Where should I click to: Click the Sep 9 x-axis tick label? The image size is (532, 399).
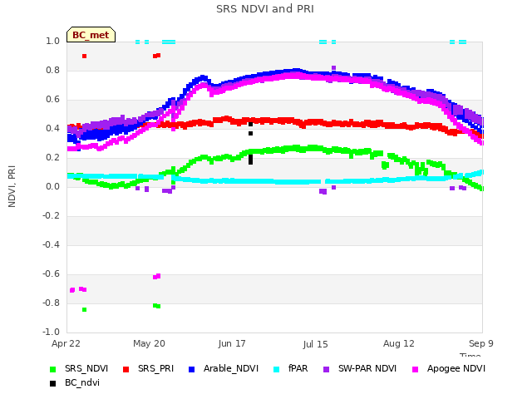pos(481,343)
